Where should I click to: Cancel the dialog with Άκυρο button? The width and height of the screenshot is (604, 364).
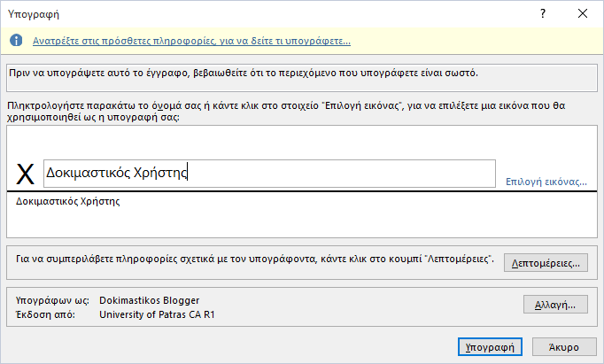coord(563,347)
